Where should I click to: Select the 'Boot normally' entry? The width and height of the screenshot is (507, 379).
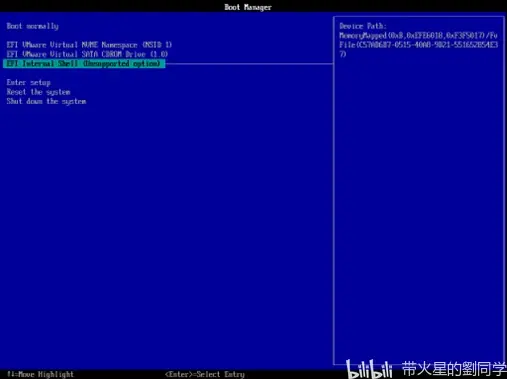coord(32,26)
